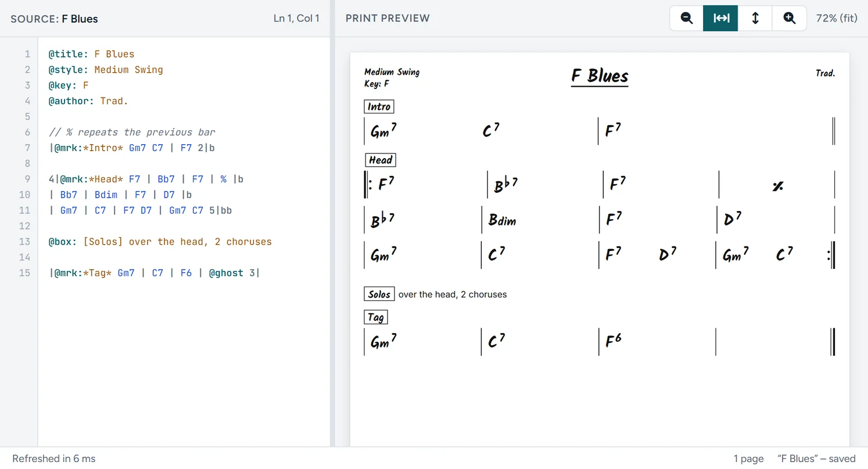The height and width of the screenshot is (469, 868).
Task: Click the comment about % repeats
Action: pyautogui.click(x=132, y=132)
